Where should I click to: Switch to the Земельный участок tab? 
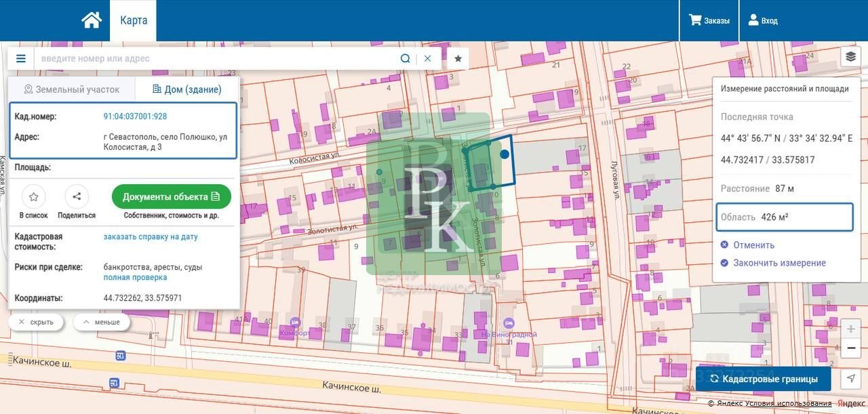point(71,89)
